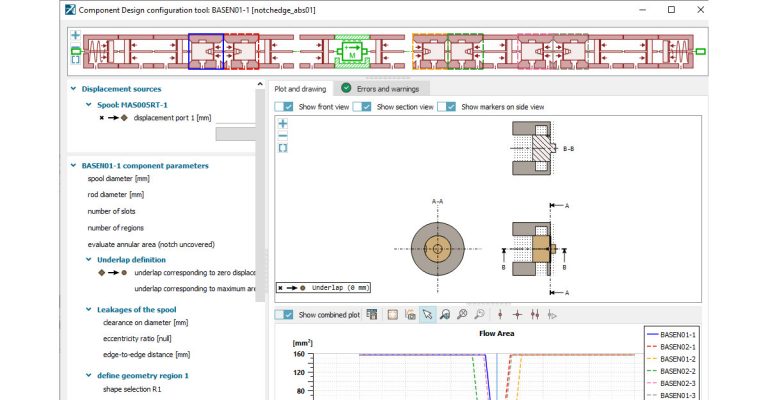Toggle Show front view switch

284,107
